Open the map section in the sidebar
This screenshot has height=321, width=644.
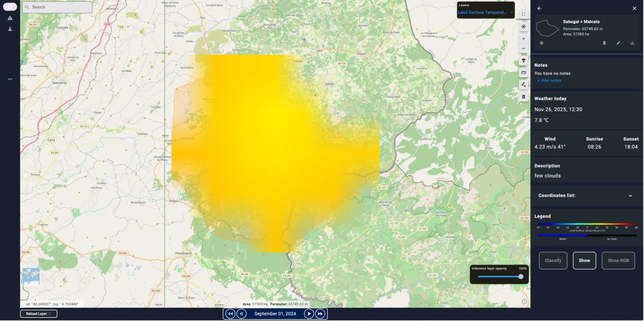[10, 7]
